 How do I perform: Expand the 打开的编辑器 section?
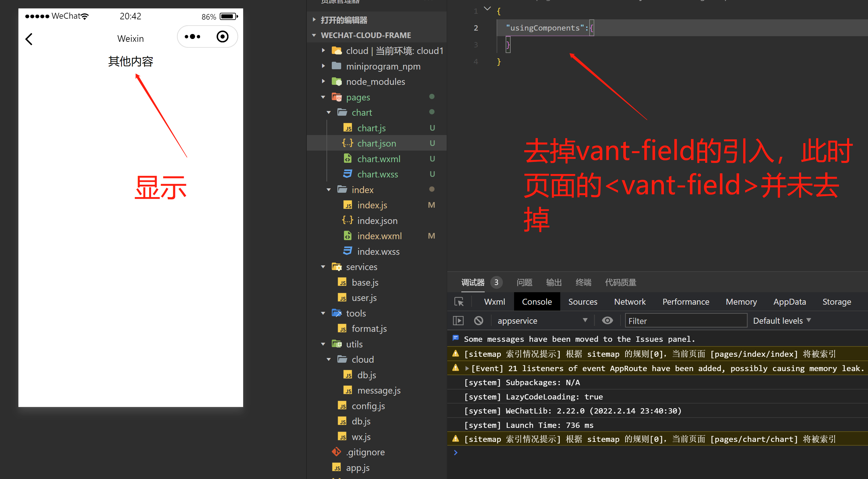(314, 20)
